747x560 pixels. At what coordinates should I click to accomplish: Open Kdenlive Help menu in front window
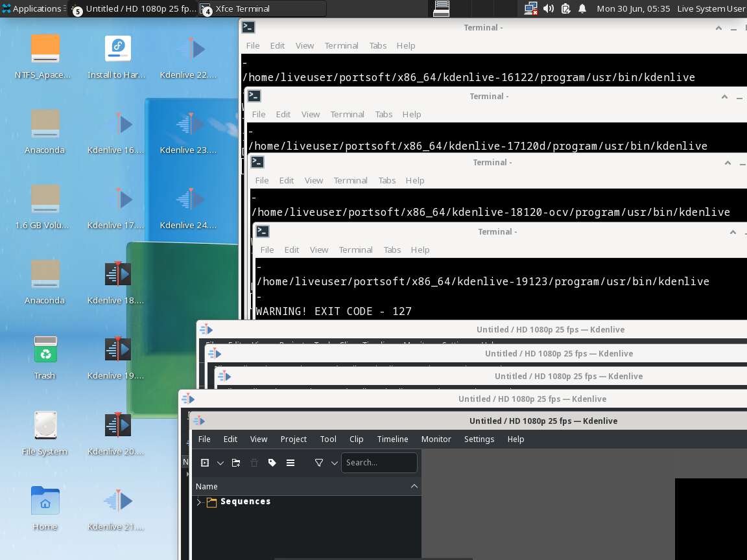[516, 439]
